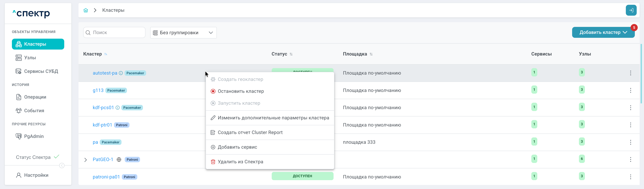Image resolution: width=644 pixels, height=189 pixels.
Task: Open the patroni-pa01 cluster link
Action: click(x=106, y=177)
